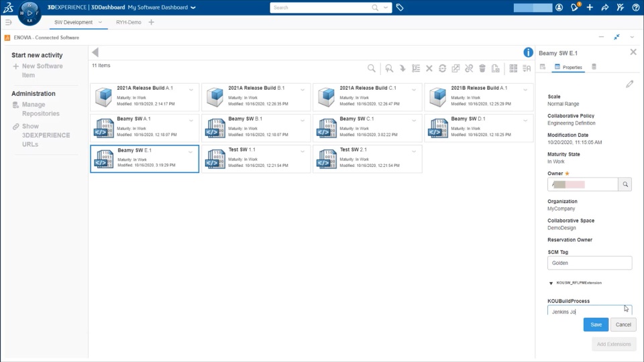
Task: Add a new dashboard tab with plus
Action: (x=151, y=22)
